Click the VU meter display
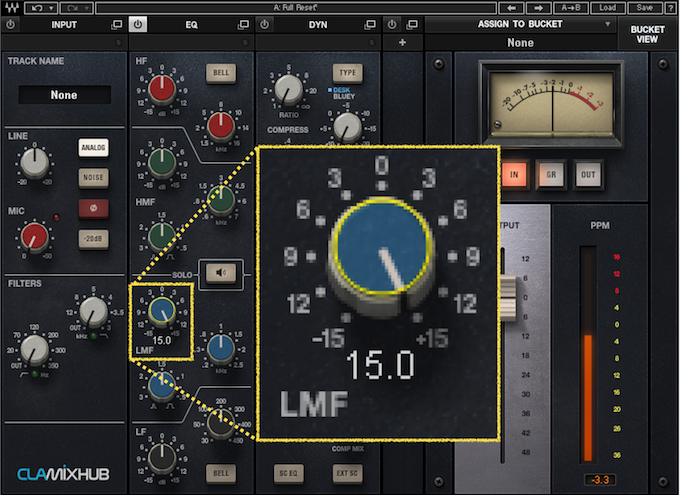 (552, 102)
